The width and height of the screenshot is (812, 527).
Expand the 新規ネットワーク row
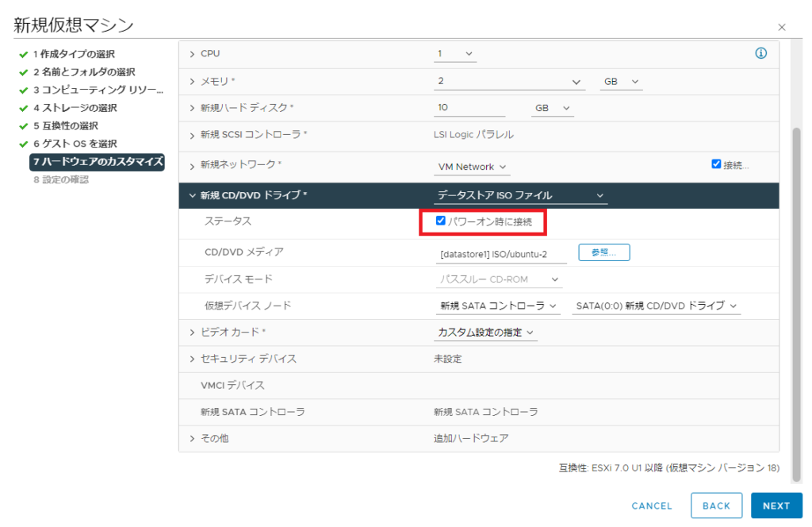click(x=192, y=166)
